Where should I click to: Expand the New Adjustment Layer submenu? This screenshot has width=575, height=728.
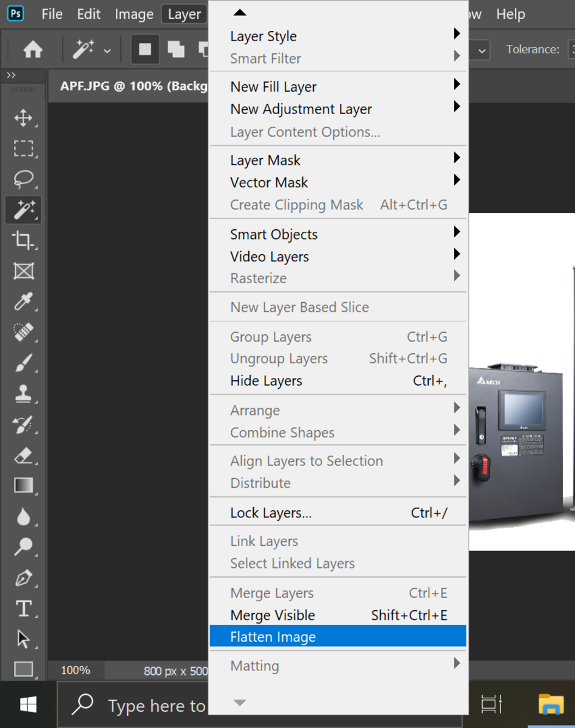[x=338, y=109]
